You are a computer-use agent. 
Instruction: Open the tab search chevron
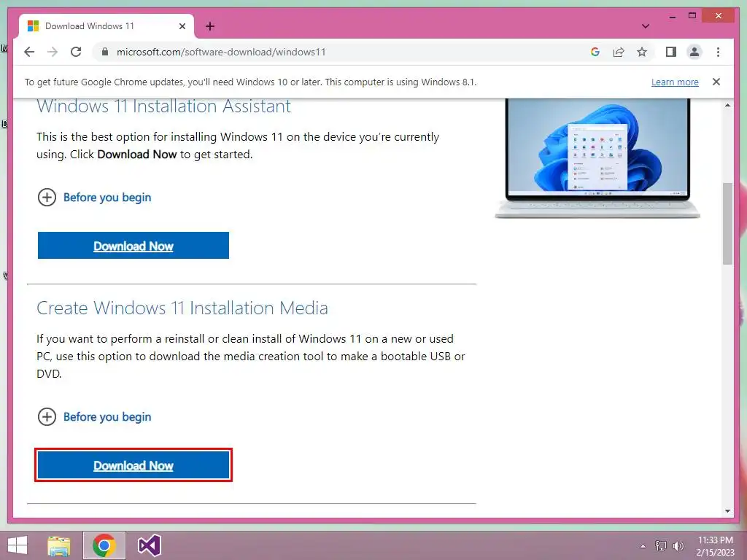pyautogui.click(x=645, y=26)
